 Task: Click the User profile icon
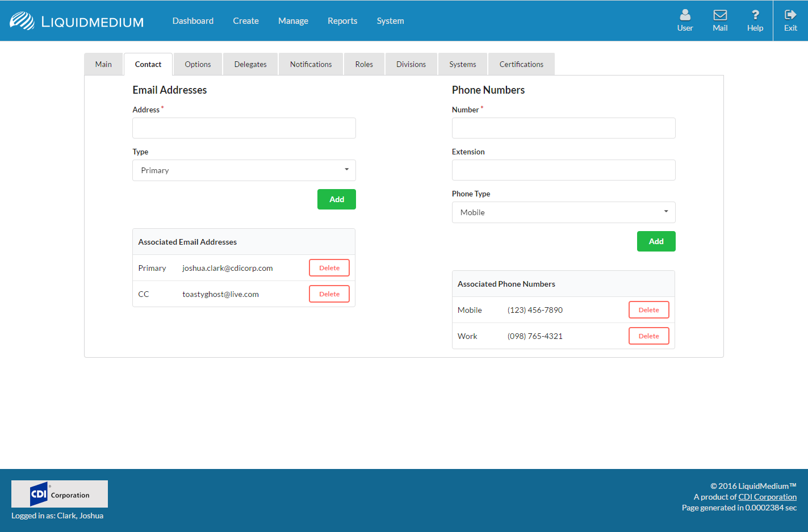[685, 16]
